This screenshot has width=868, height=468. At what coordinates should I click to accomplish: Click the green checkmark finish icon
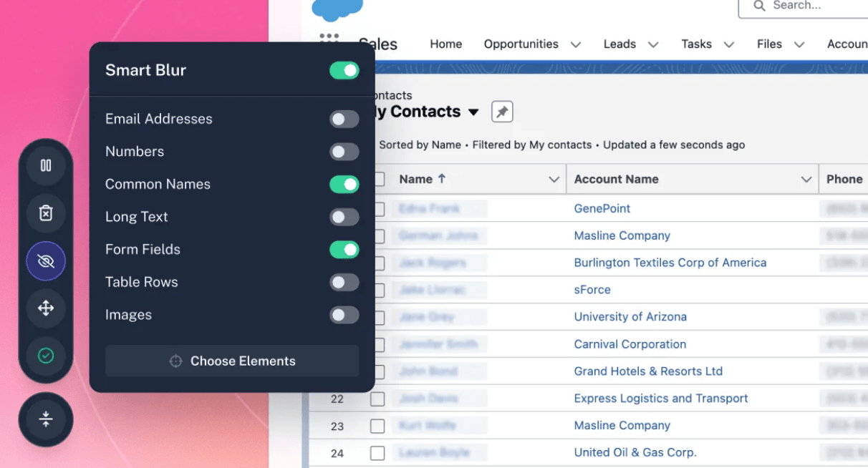coord(46,356)
